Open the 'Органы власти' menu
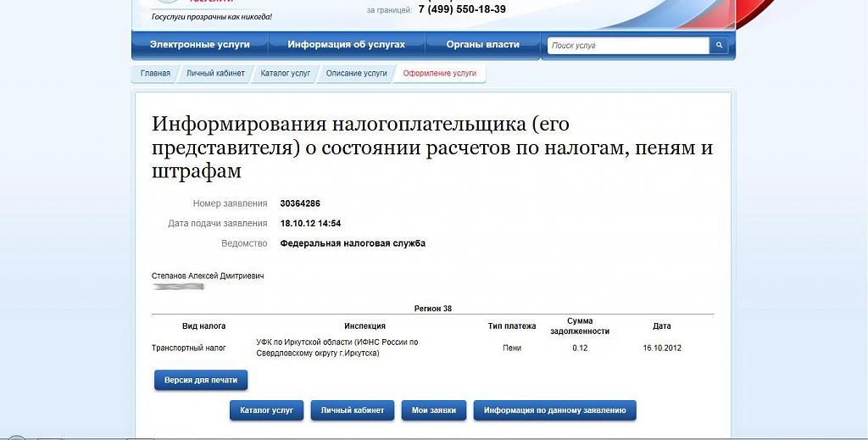 [x=482, y=45]
